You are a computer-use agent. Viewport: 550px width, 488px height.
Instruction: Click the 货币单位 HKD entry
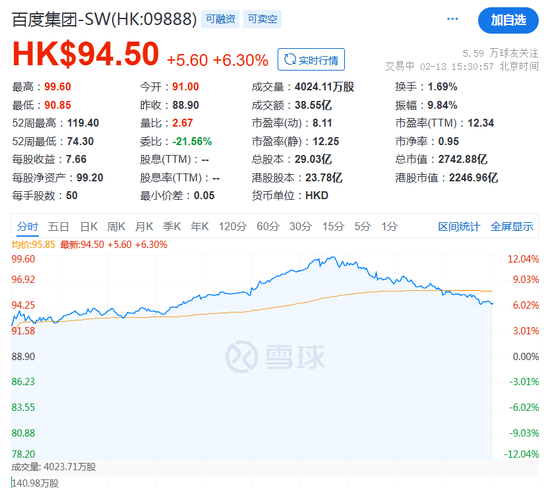pos(290,195)
